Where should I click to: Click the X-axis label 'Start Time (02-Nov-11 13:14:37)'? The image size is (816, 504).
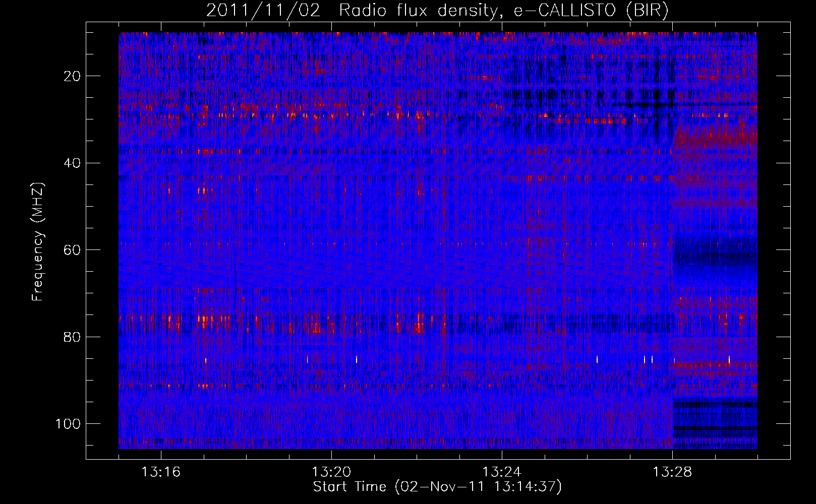[437, 487]
